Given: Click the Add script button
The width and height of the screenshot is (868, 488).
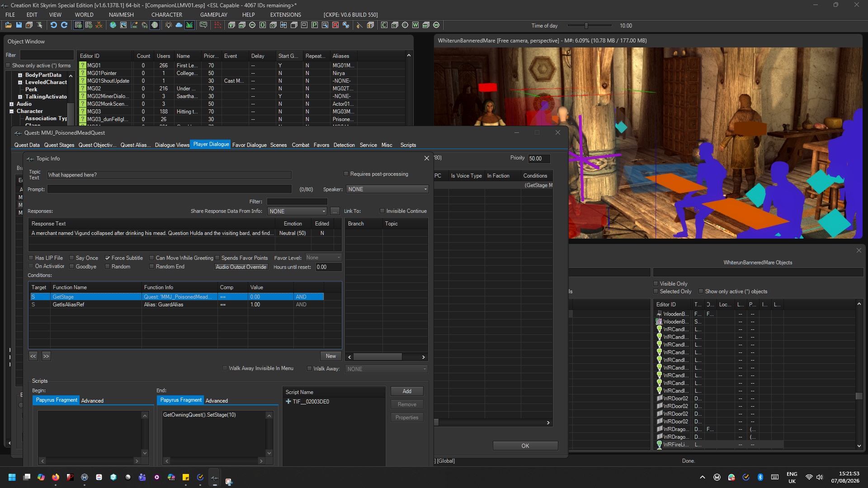Looking at the screenshot, I should click(407, 391).
